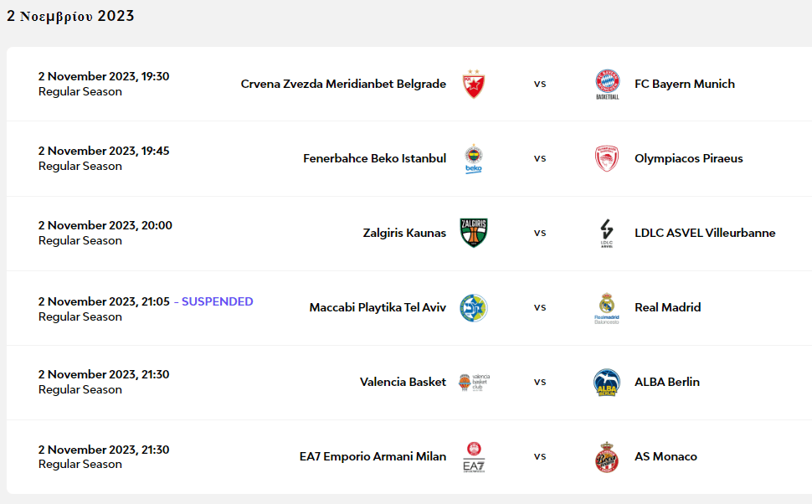Click the SUSPENDED status label
This screenshot has width=812, height=504.
[x=217, y=301]
